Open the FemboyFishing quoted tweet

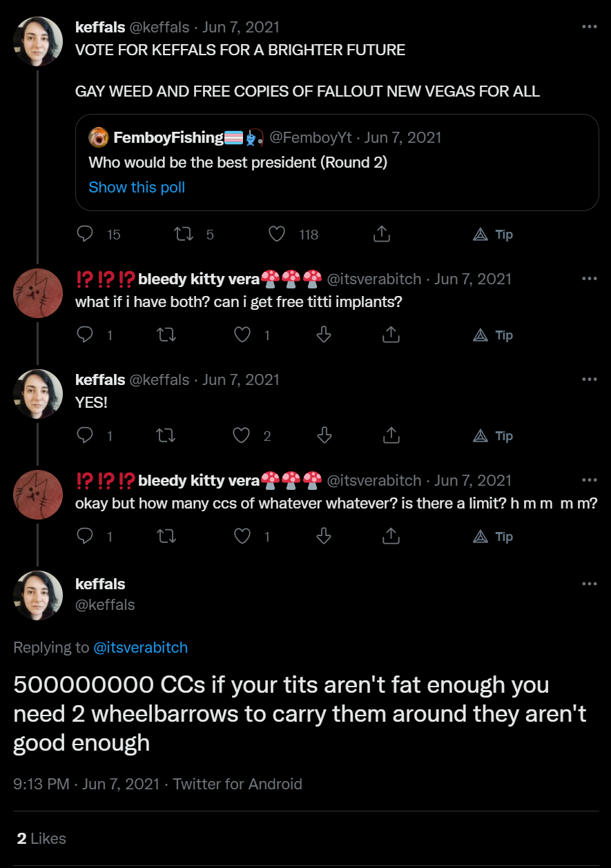point(337,162)
